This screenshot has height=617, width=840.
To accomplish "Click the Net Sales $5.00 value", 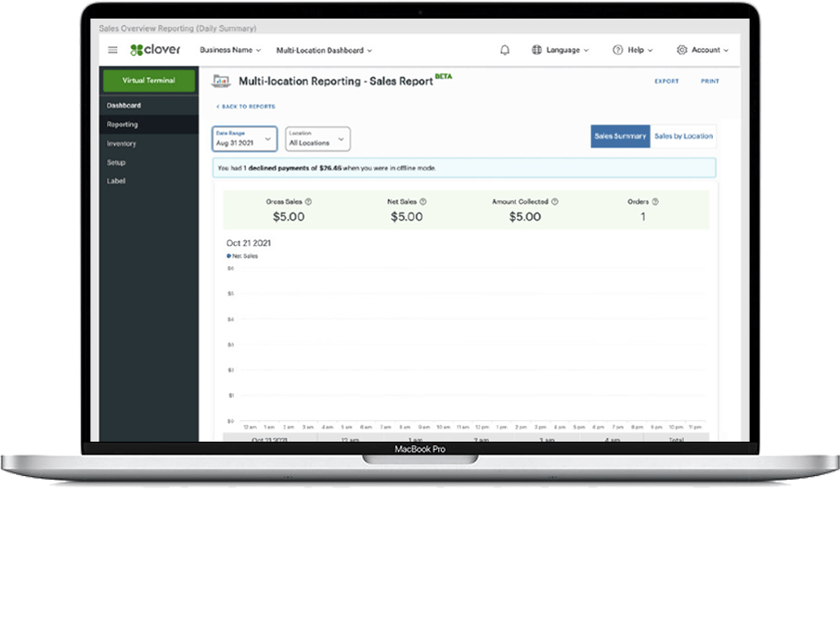I will pos(407,217).
